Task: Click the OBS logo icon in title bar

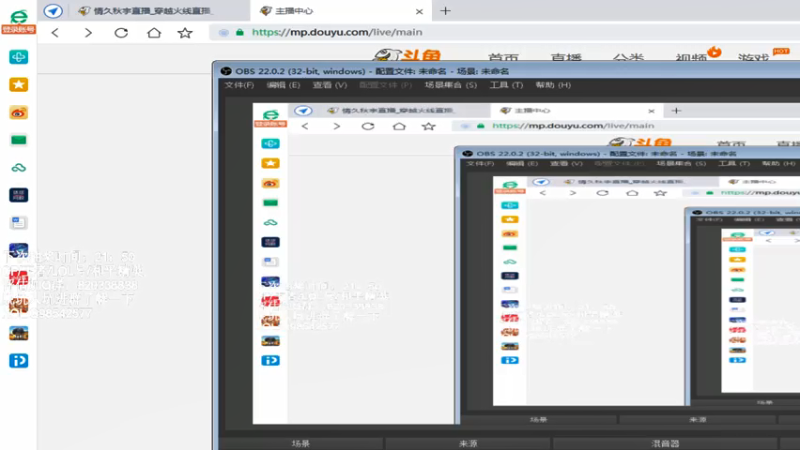Action: (226, 71)
